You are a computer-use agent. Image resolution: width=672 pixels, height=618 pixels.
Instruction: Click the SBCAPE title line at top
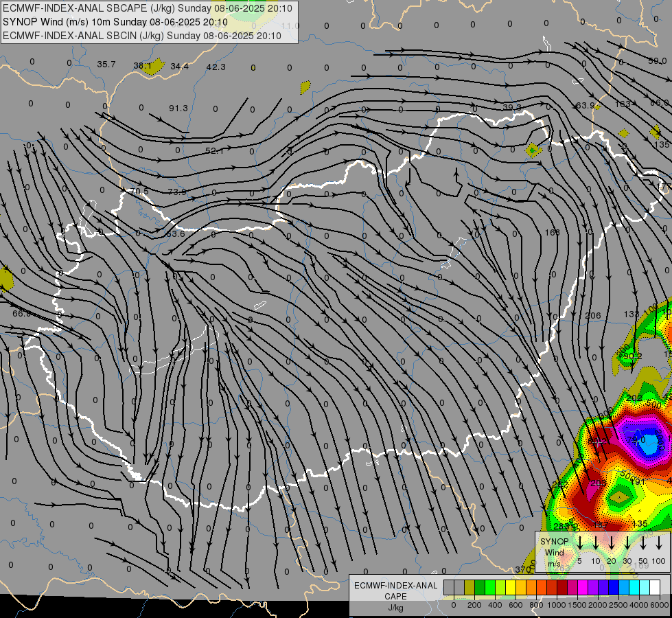click(x=148, y=8)
